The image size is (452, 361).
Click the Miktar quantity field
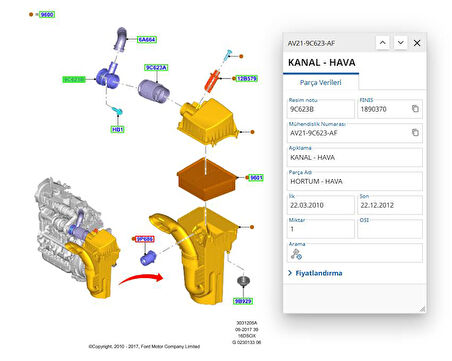tap(321, 229)
